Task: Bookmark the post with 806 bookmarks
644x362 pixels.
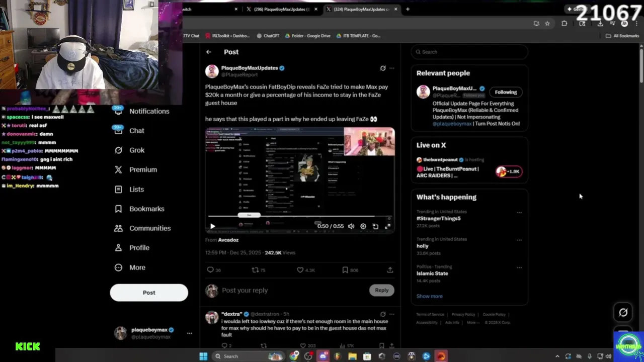Action: coord(350,270)
